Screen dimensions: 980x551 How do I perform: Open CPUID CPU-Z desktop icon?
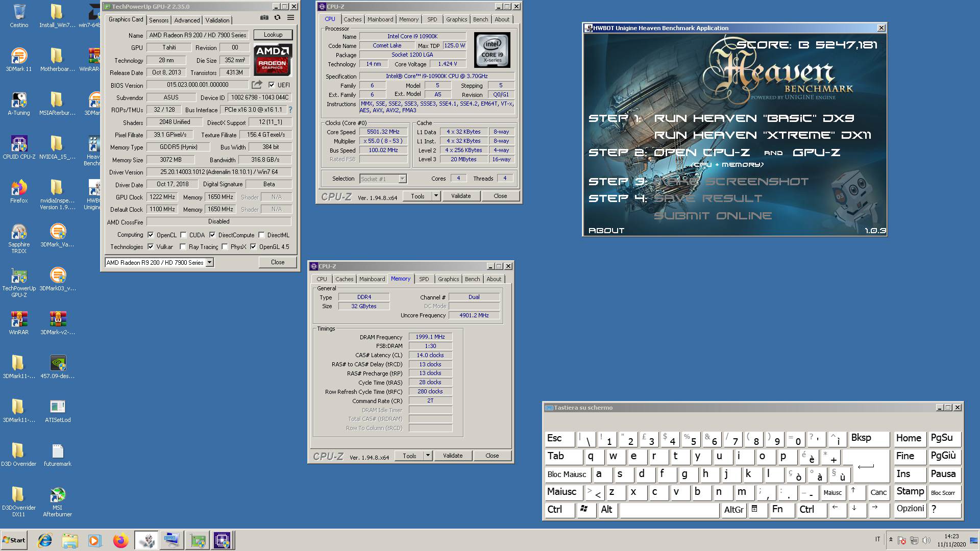pyautogui.click(x=19, y=147)
